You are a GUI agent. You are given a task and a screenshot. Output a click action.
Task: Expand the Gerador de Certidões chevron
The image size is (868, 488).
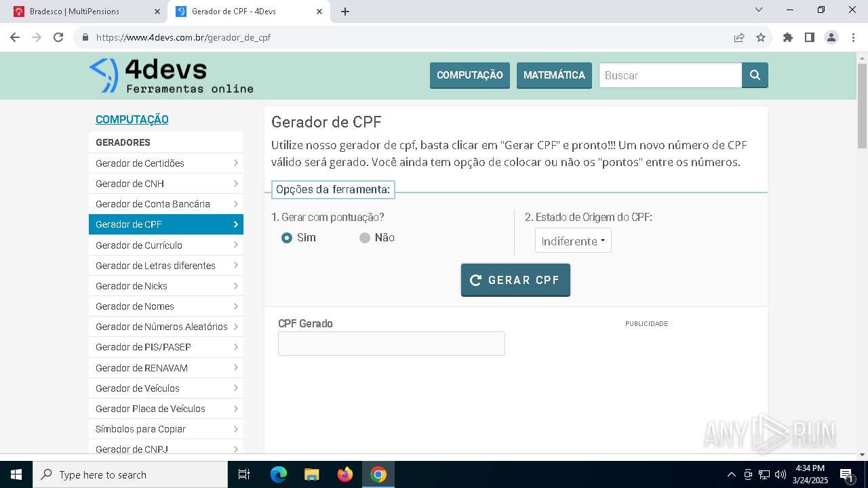tap(235, 163)
